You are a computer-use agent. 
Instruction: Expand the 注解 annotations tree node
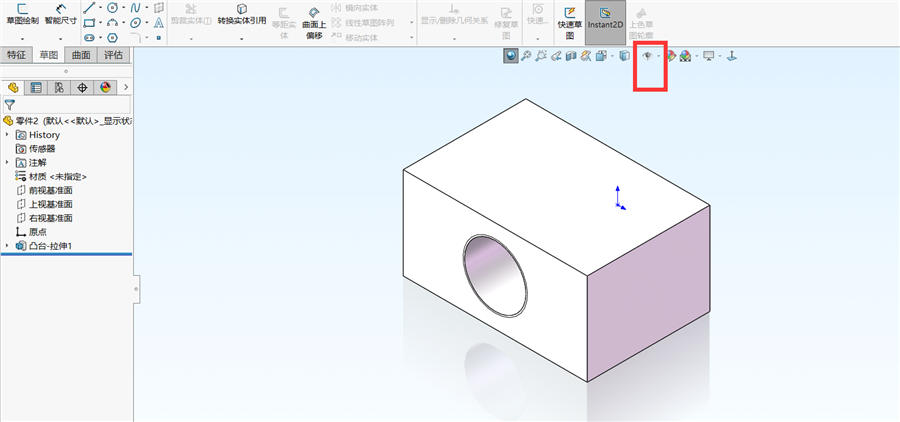[x=7, y=162]
